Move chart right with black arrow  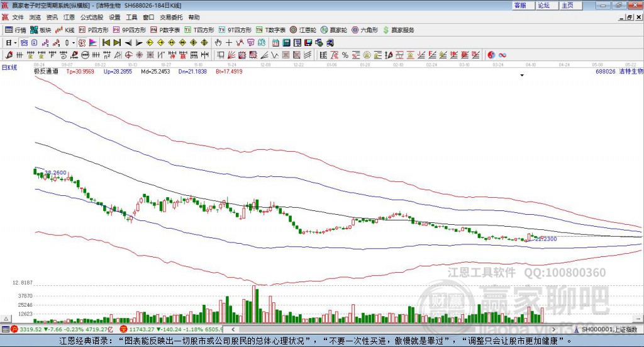[139, 43]
